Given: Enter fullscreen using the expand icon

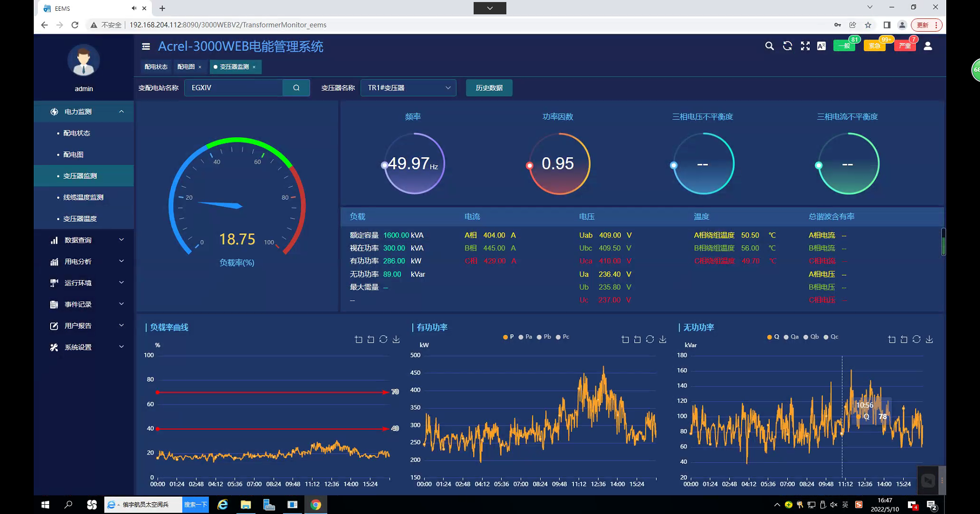Looking at the screenshot, I should coord(805,46).
